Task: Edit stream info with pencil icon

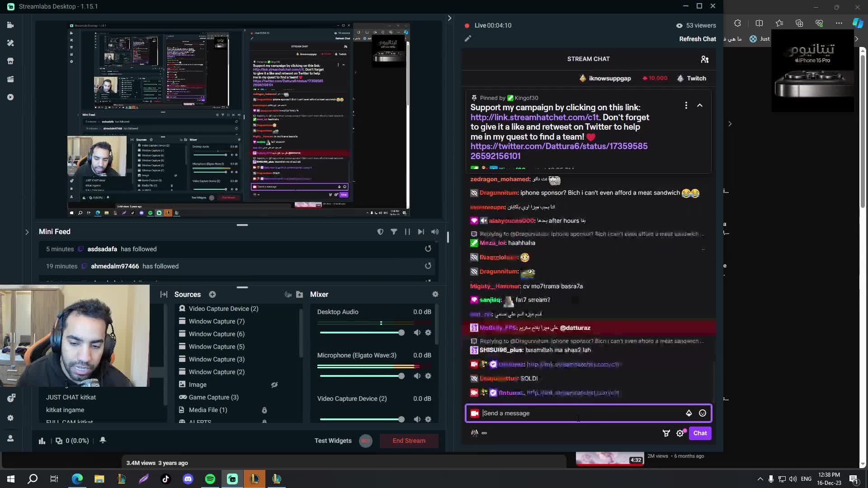Action: (468, 38)
